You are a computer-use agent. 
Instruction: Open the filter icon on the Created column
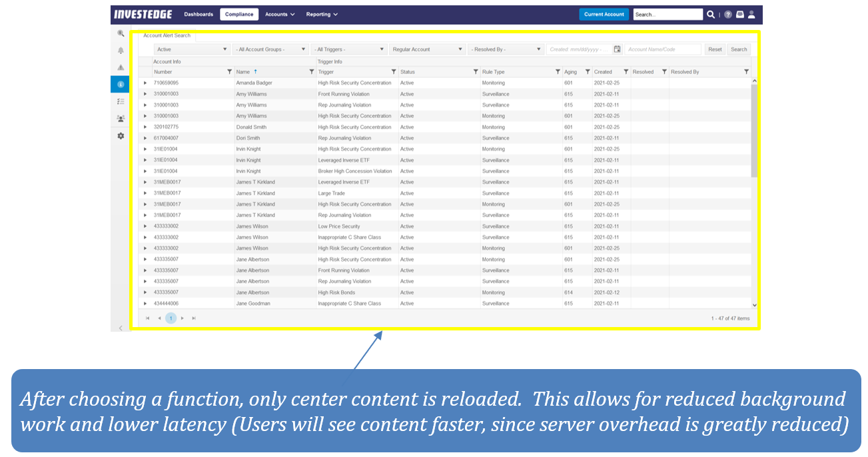(626, 72)
